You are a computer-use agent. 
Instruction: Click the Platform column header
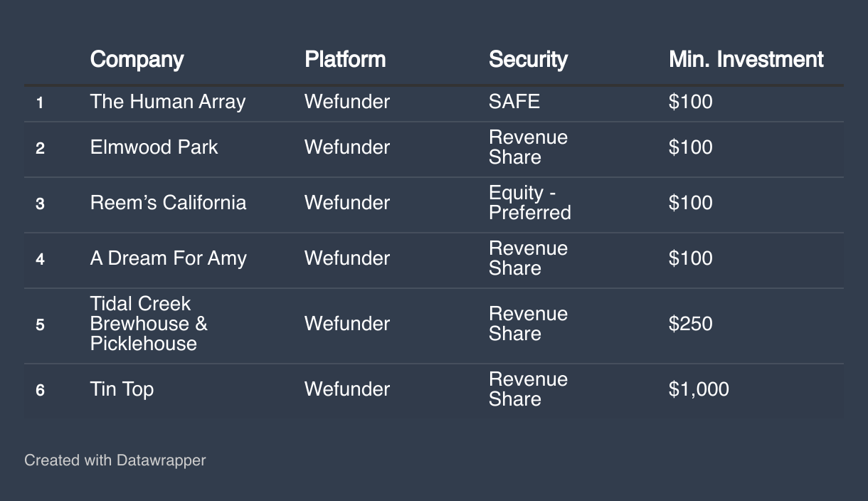345,59
